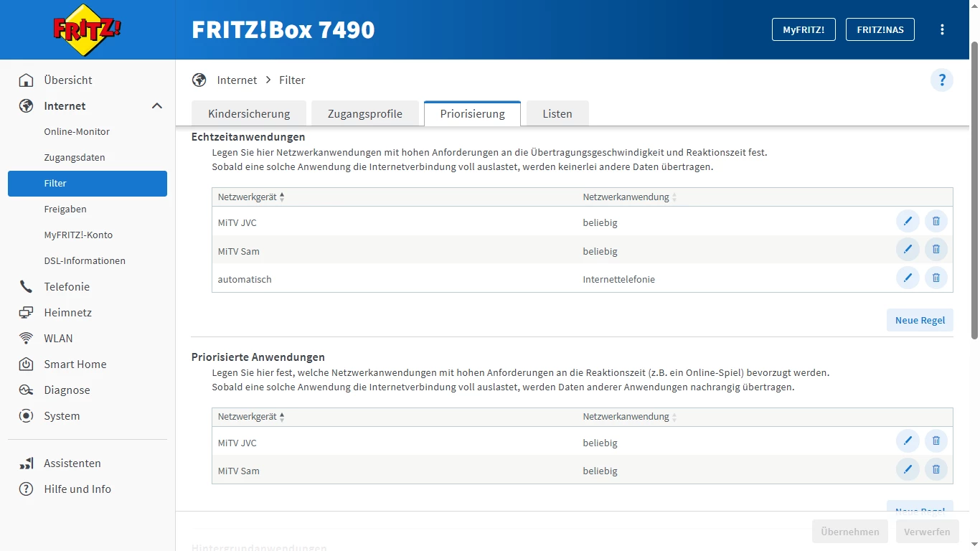Add Neue Regel under Echtzeitanwendungen
The height and width of the screenshot is (551, 980).
[x=920, y=320]
